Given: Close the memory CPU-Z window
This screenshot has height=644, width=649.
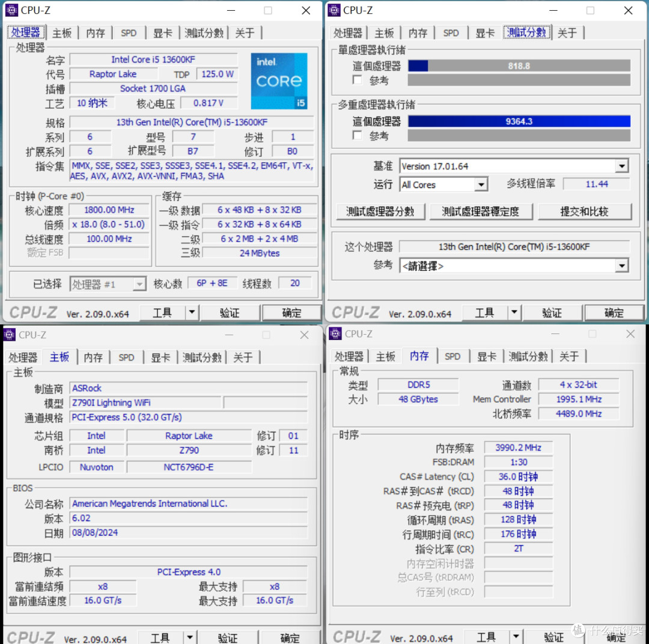Looking at the screenshot, I should [630, 334].
